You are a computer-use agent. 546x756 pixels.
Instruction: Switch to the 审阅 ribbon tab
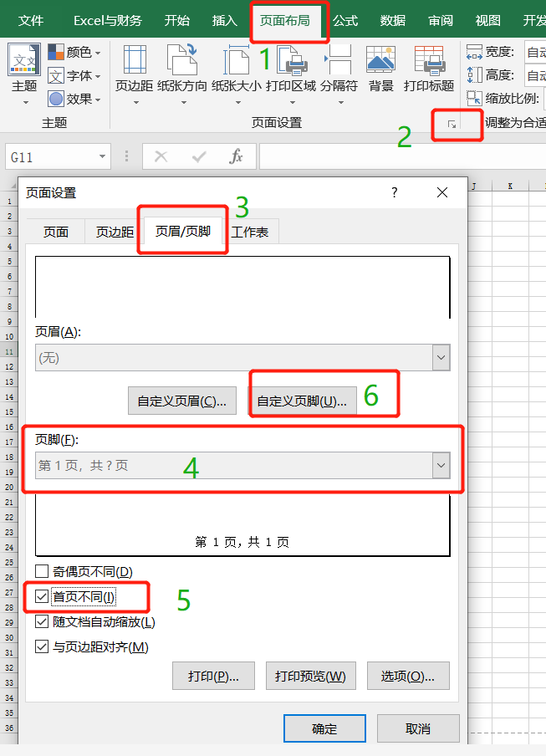pos(441,21)
